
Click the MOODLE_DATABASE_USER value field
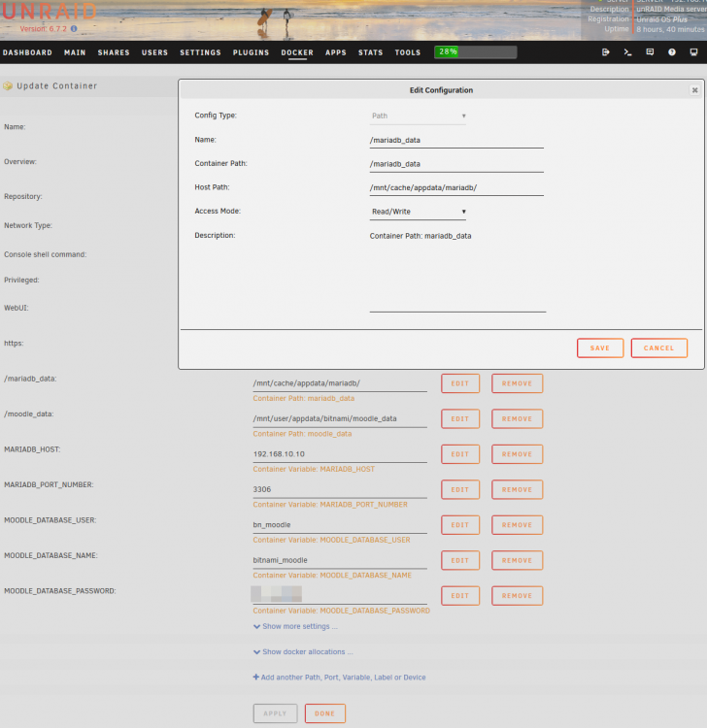(x=340, y=525)
